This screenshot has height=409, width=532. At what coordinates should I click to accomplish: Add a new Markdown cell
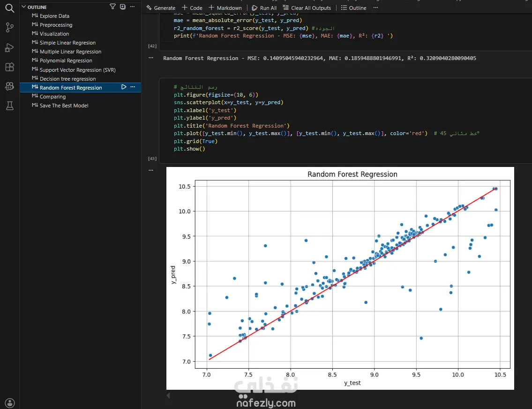[x=225, y=8]
